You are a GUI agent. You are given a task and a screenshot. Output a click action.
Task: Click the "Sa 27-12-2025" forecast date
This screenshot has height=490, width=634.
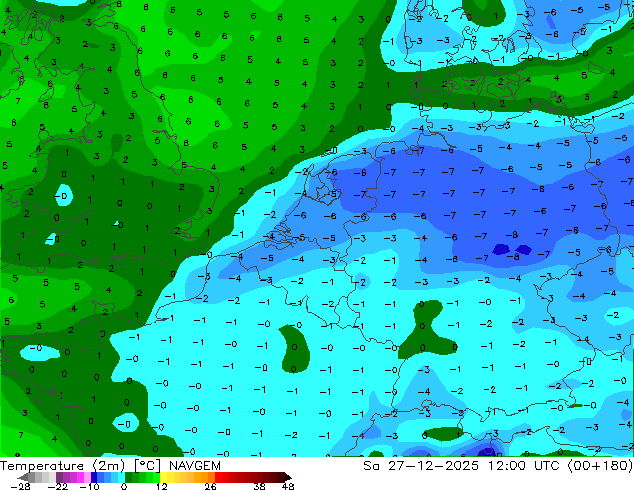tap(421, 466)
